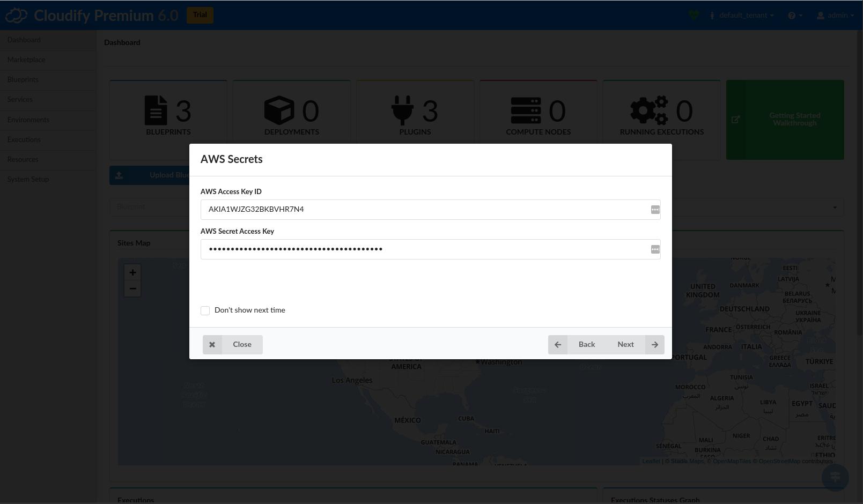Click the Running Executions gears icon
This screenshot has width=863, height=504.
tap(648, 111)
